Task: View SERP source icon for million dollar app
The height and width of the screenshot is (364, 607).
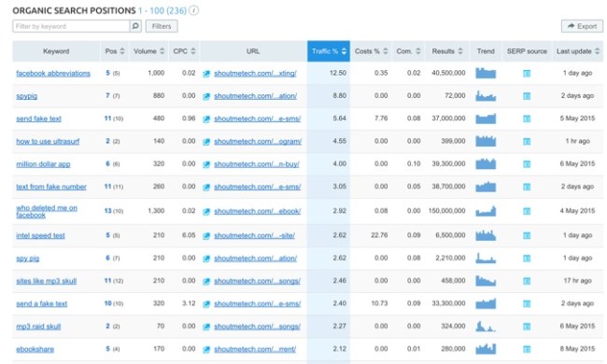Action: (x=527, y=164)
